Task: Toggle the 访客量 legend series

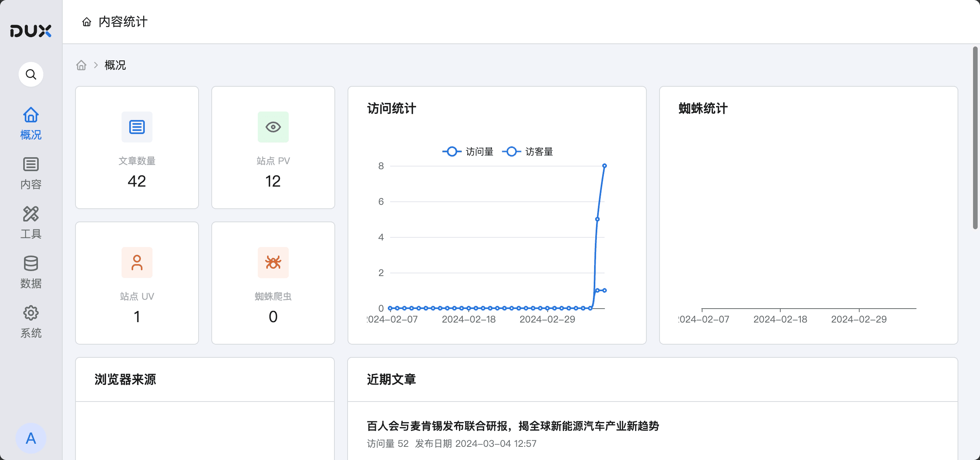Action: [x=528, y=151]
